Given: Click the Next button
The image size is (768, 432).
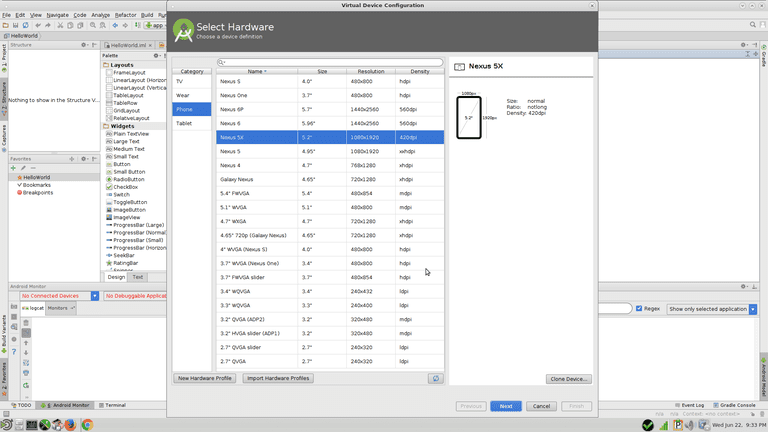Looking at the screenshot, I should pos(506,406).
